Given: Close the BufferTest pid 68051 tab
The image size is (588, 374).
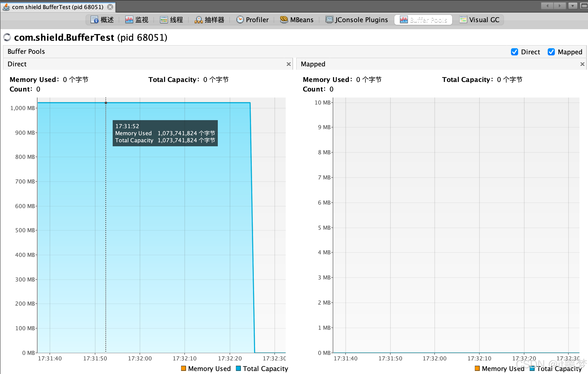Looking at the screenshot, I should tap(110, 7).
